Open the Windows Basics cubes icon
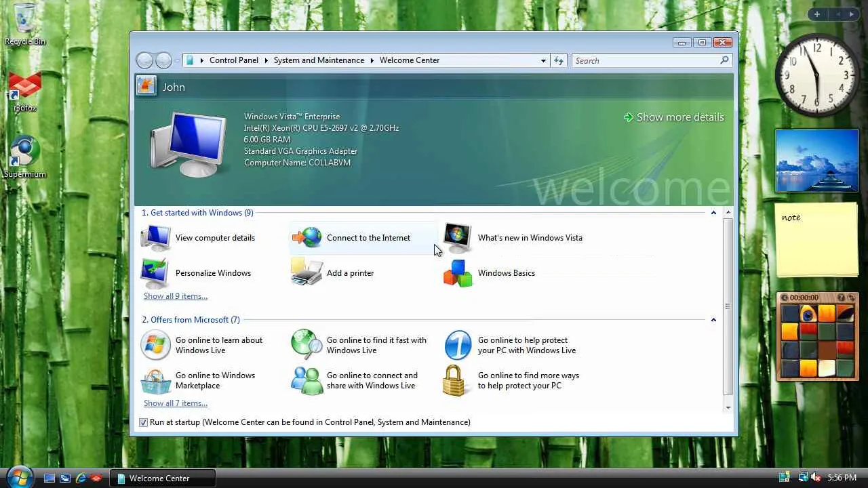Image resolution: width=868 pixels, height=488 pixels. point(458,273)
